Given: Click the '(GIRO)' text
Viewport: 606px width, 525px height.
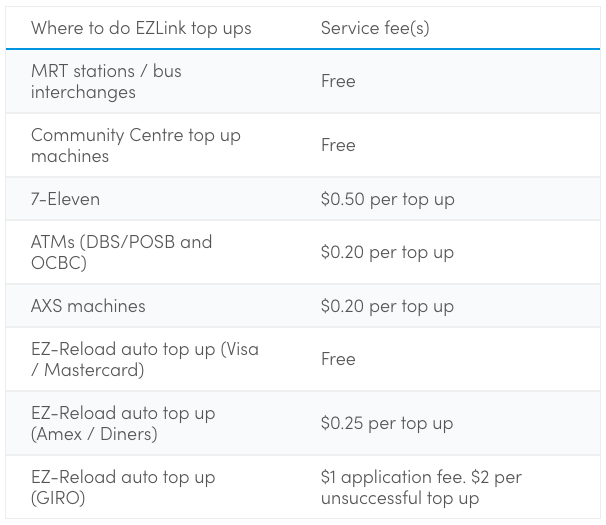Looking at the screenshot, I should [x=59, y=498].
